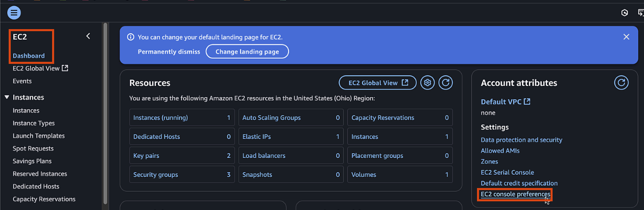Go to Instances in the sidebar
Image resolution: width=644 pixels, height=210 pixels.
coord(26,110)
